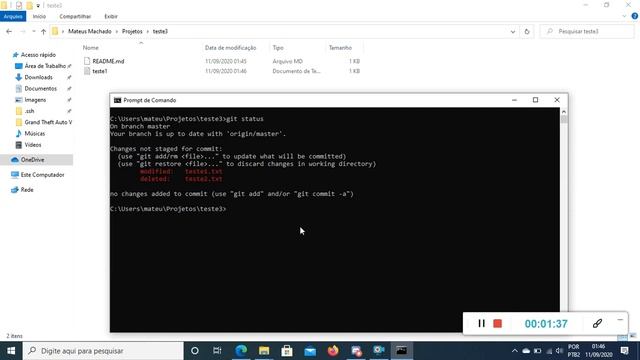Click Projetos in address path

click(132, 31)
